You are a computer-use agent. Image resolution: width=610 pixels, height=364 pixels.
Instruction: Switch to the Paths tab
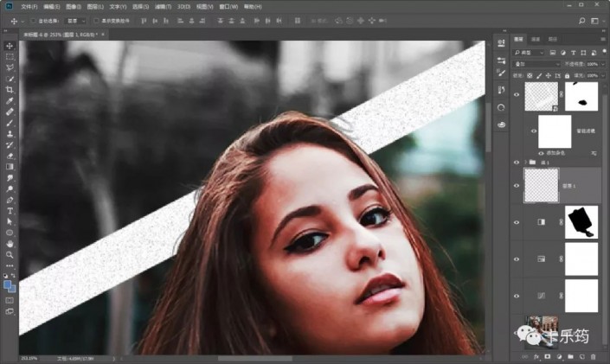[553, 39]
